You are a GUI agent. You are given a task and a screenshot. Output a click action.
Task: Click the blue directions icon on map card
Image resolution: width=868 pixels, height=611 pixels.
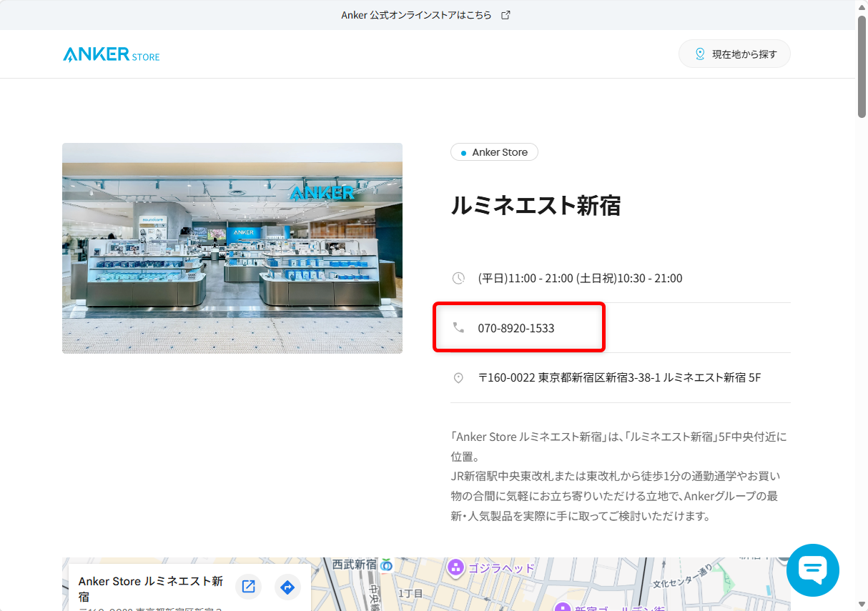point(287,587)
